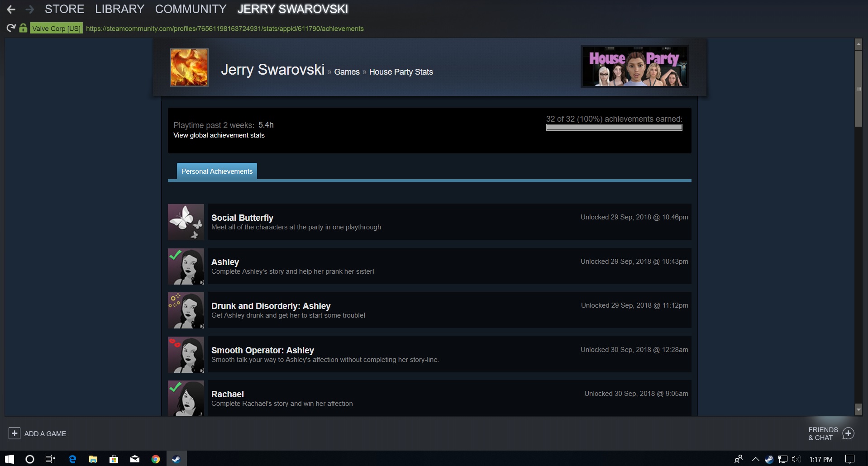Open Google Chrome from the taskbar
Image resolution: width=868 pixels, height=466 pixels.
pos(156,459)
